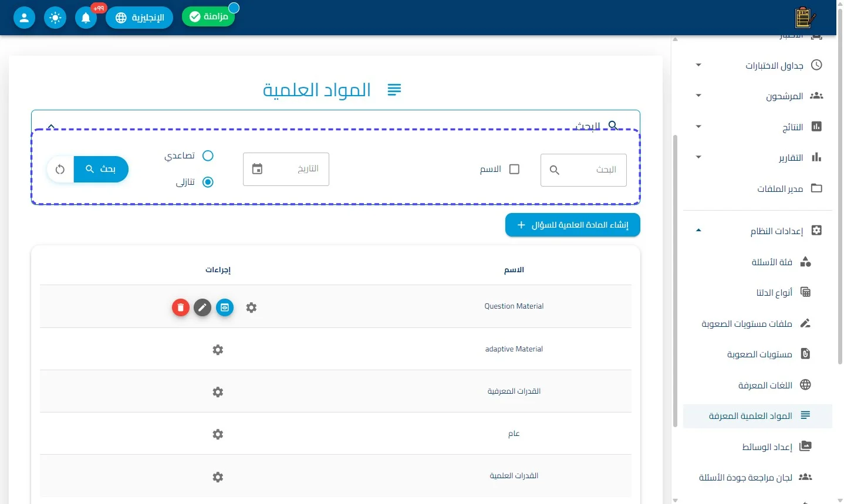Image resolution: width=844 pixels, height=504 pixels.
Task: Open مدير الملفات in the sidebar
Action: click(x=758, y=188)
